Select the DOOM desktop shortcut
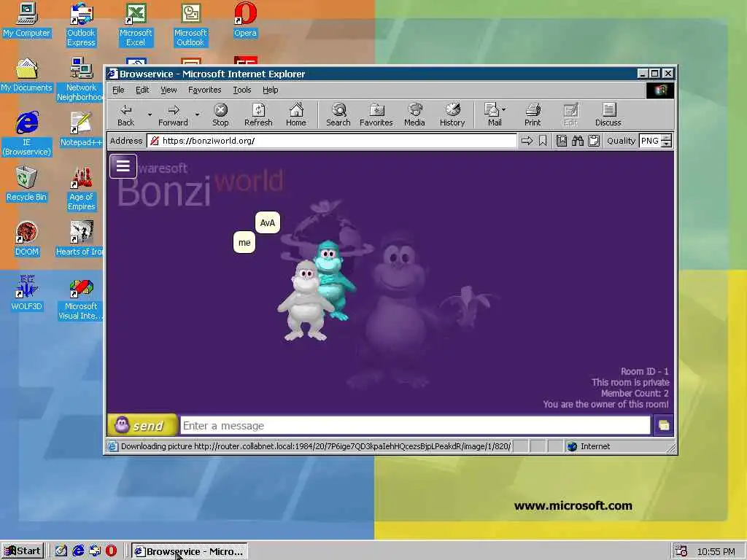 tap(27, 239)
